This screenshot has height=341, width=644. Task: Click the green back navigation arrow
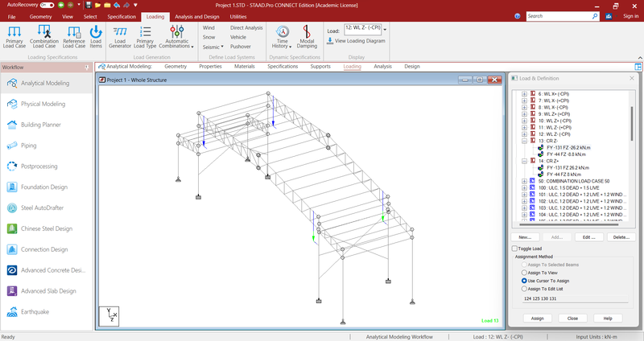pos(61,6)
